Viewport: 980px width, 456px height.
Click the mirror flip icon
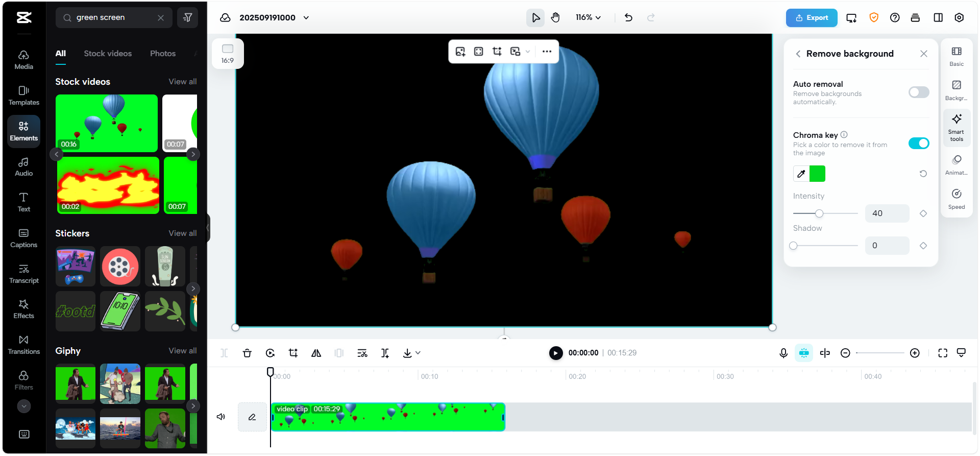[316, 353]
